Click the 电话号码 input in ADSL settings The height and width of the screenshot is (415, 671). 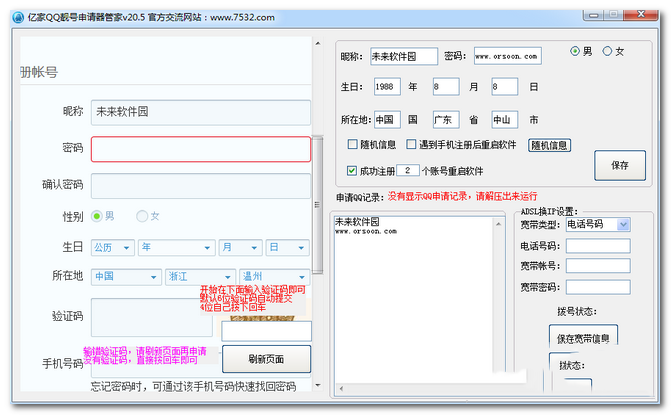coord(598,246)
